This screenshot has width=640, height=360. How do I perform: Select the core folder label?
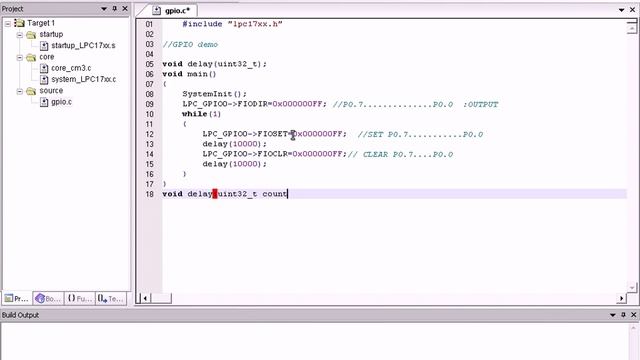click(x=47, y=57)
